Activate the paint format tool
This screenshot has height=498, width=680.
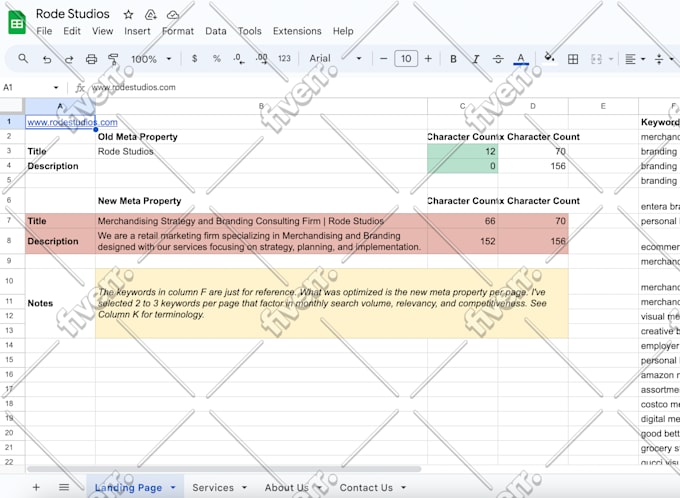tap(113, 59)
